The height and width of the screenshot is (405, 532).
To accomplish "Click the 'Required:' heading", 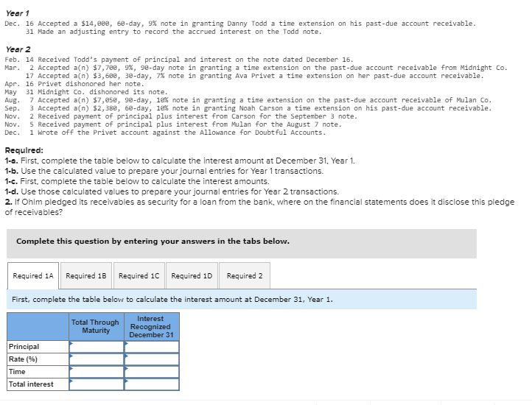I will (24, 150).
